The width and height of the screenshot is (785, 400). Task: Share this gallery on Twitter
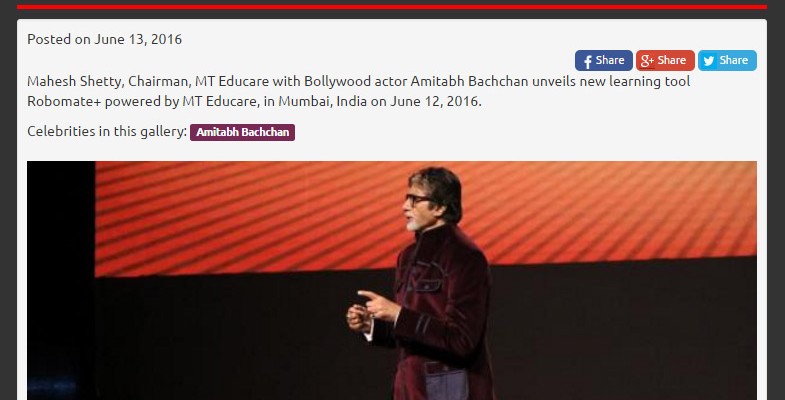click(x=727, y=60)
